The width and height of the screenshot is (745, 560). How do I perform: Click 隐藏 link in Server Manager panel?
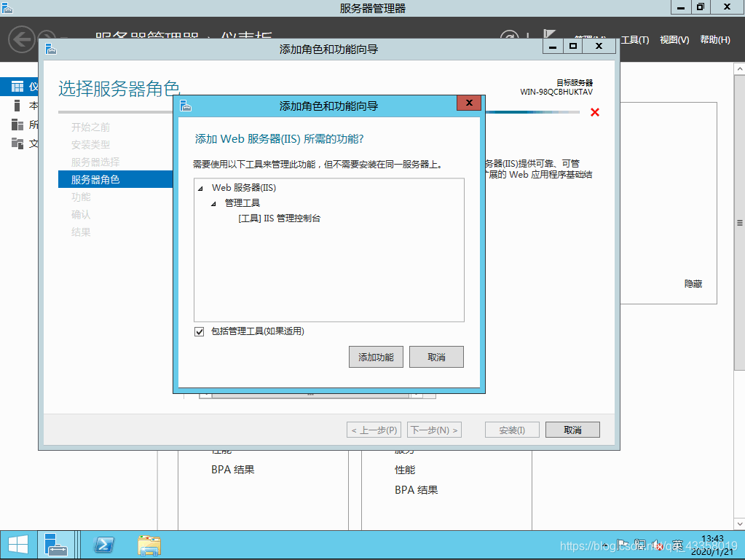tap(693, 283)
